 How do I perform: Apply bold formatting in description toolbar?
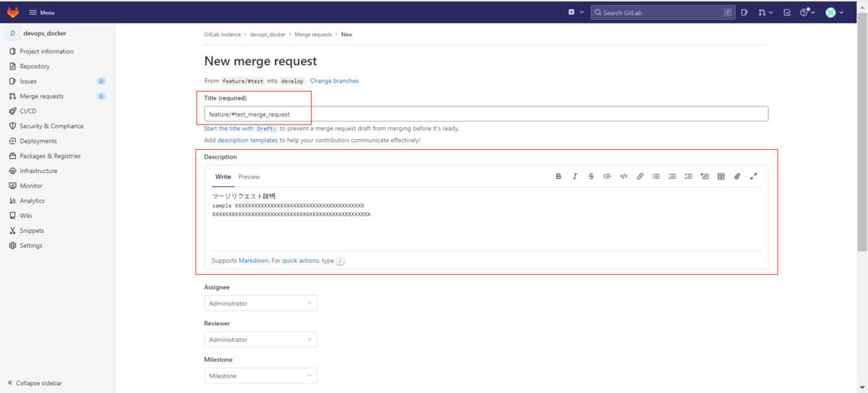pyautogui.click(x=558, y=177)
